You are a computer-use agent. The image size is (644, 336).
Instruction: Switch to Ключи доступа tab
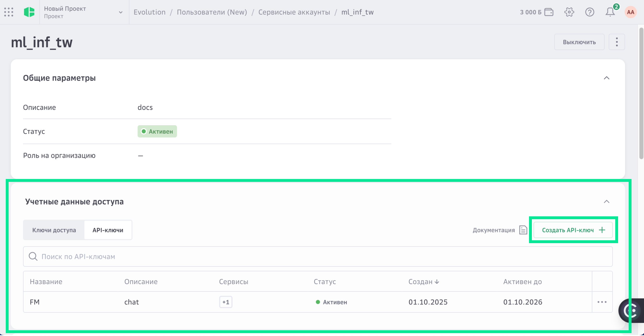click(x=54, y=230)
